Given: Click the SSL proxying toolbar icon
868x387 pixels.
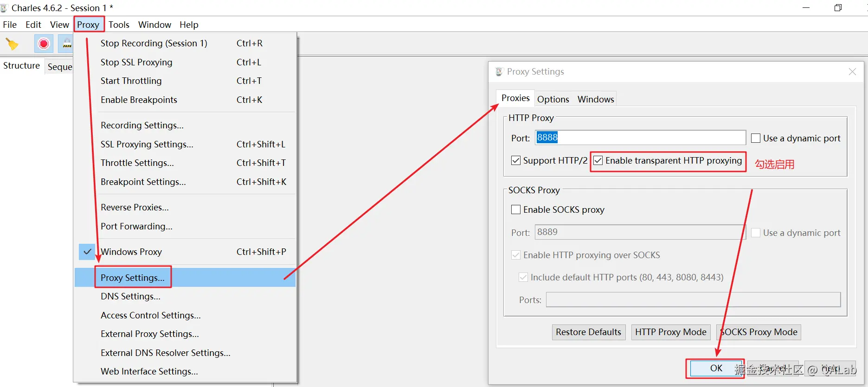Looking at the screenshot, I should [67, 44].
